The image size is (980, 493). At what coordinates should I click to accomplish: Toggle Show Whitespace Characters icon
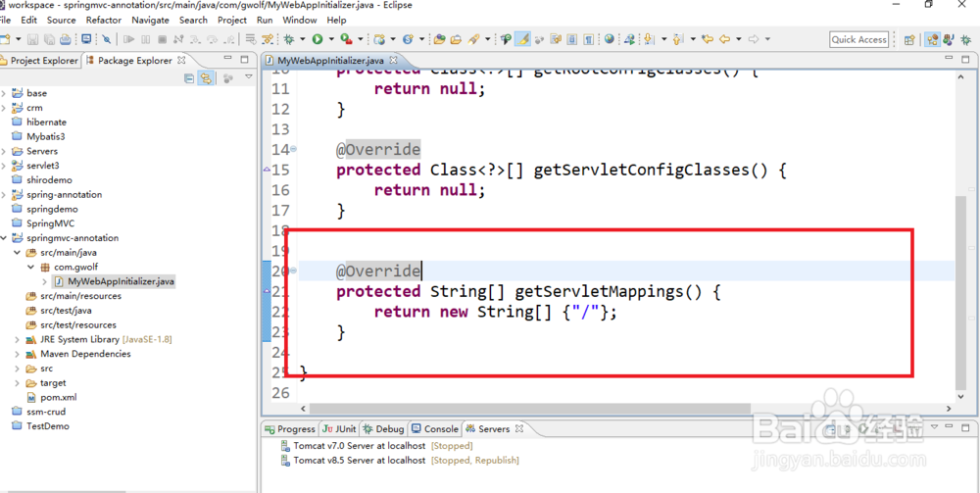[x=589, y=39]
